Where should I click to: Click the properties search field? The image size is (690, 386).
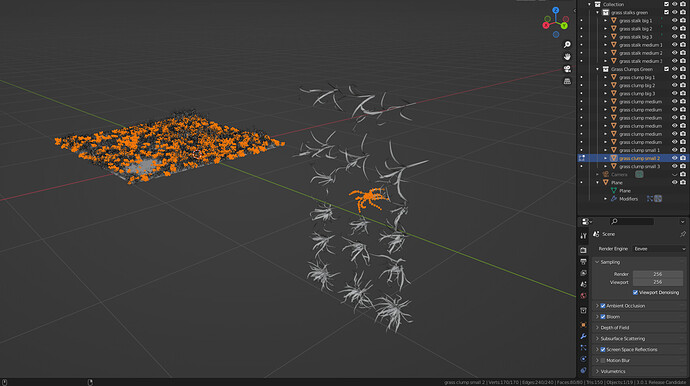point(632,221)
